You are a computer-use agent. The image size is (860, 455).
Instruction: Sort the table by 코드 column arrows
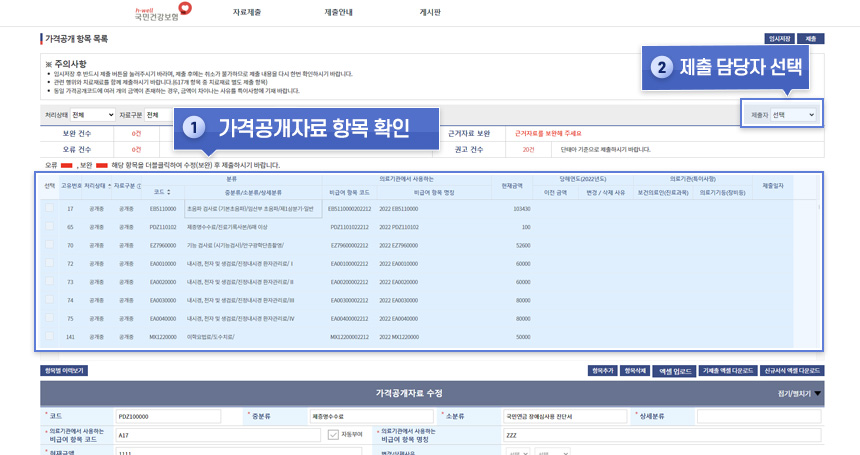[x=169, y=192]
